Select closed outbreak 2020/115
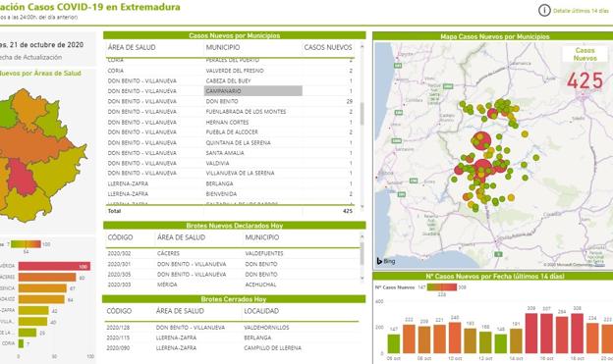This screenshot has width=613, height=364. (x=118, y=338)
